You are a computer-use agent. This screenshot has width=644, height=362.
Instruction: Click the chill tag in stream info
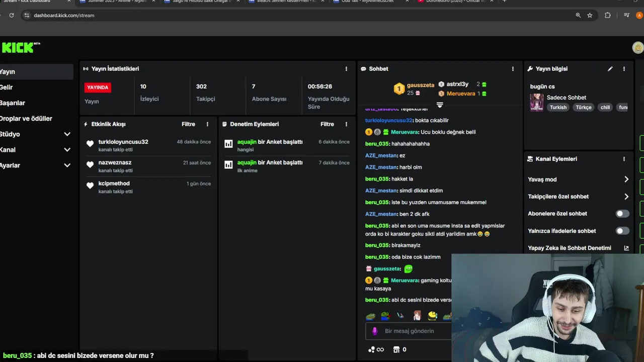click(x=605, y=107)
